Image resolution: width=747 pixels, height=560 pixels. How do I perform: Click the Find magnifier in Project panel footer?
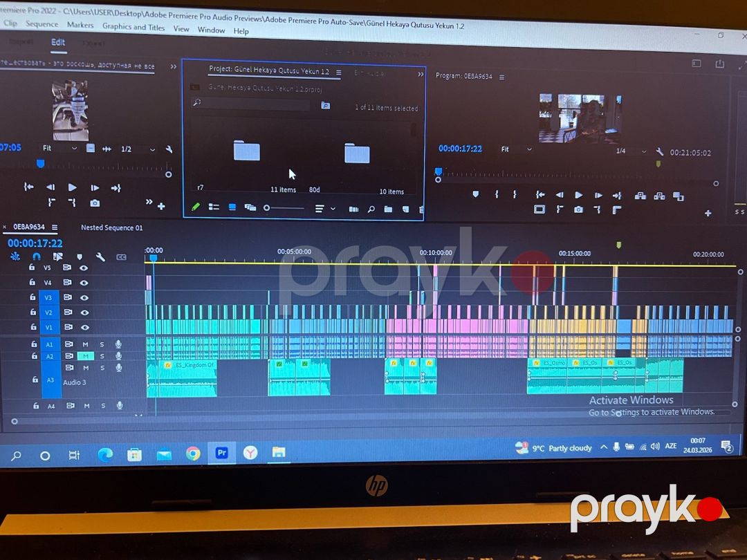pyautogui.click(x=371, y=209)
